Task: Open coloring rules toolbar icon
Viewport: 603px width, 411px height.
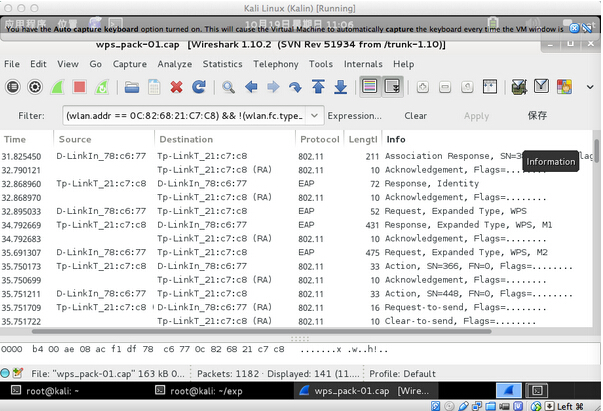Action: click(x=564, y=87)
